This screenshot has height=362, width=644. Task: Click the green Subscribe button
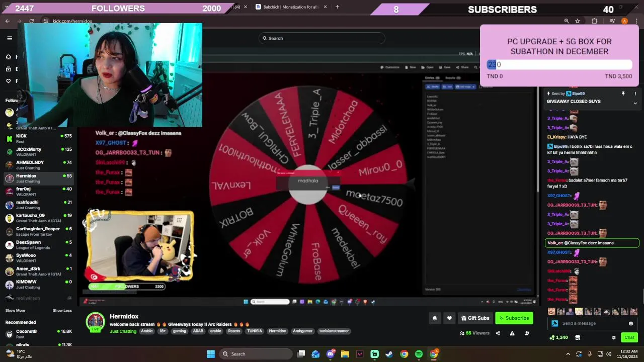coord(514,318)
